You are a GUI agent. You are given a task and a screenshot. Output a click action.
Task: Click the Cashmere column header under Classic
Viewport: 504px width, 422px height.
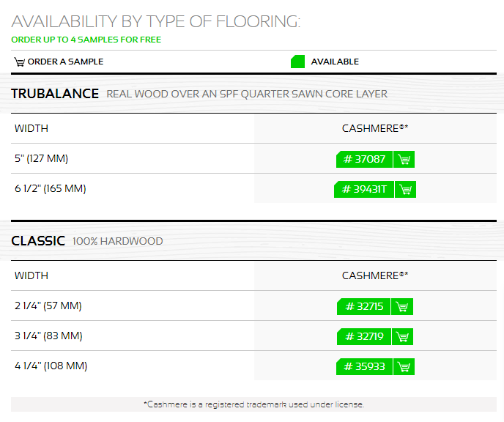pyautogui.click(x=375, y=275)
